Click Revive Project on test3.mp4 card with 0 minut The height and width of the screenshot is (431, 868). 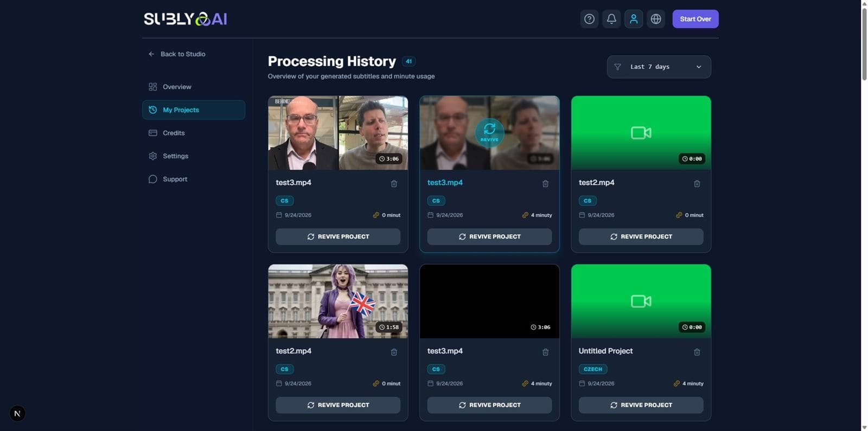(x=338, y=236)
